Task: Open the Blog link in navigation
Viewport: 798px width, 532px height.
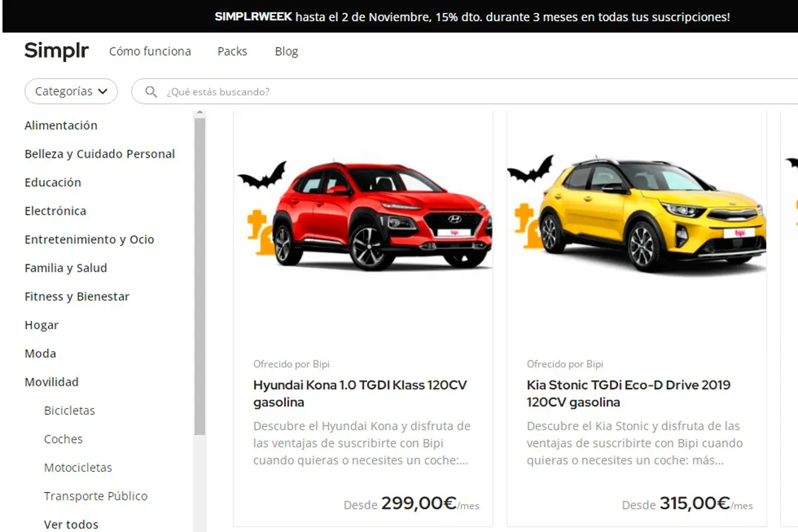Action: (x=287, y=51)
